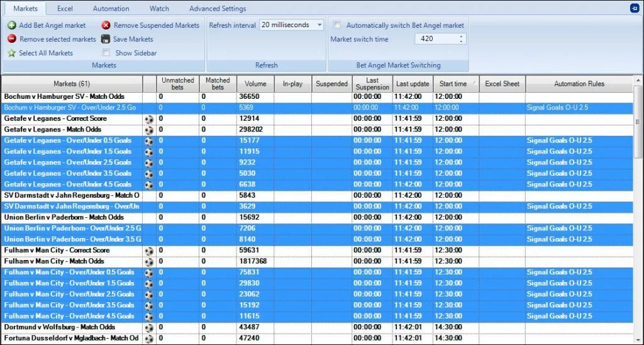Image resolution: width=644 pixels, height=345 pixels.
Task: Select row SV Darmstadt v Jahn Regensburg - Match Odds
Action: (317, 196)
